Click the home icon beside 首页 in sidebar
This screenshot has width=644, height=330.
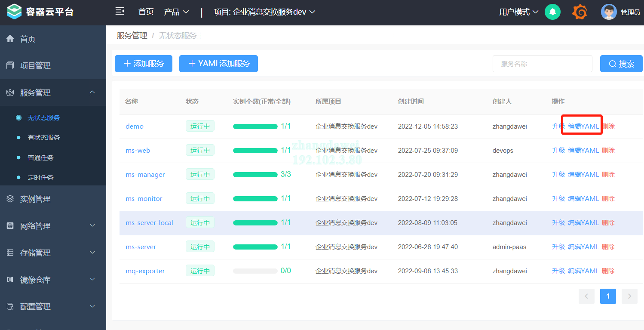[10, 39]
